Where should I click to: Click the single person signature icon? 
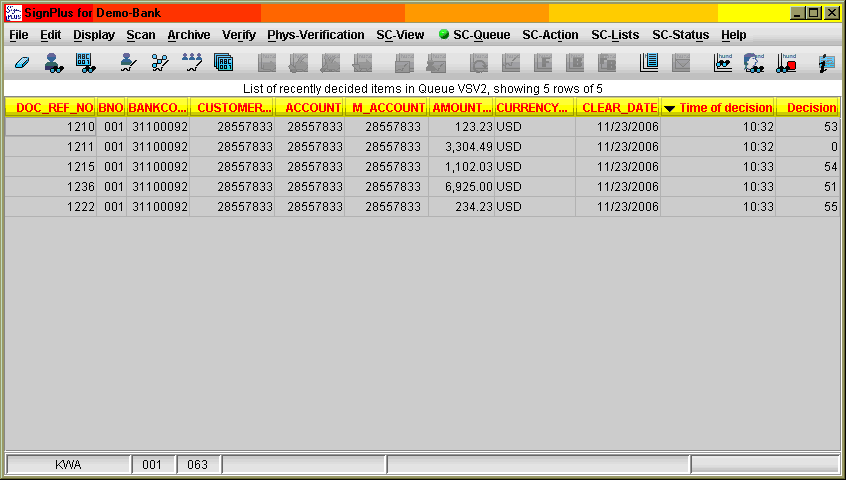pos(128,63)
